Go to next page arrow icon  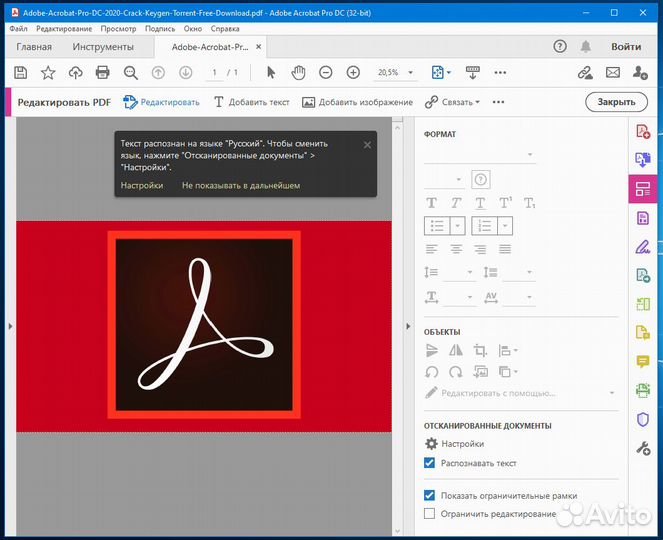click(x=185, y=73)
